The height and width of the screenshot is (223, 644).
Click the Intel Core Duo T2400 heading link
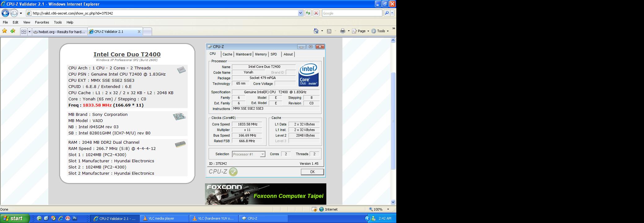[x=127, y=54]
